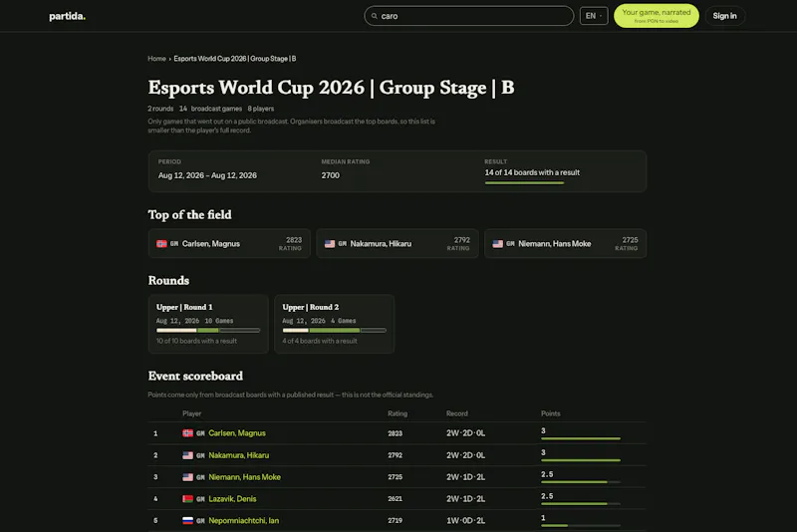This screenshot has width=797, height=532.
Task: Open Nakamura, Hikaru top-of-field card
Action: coord(398,244)
